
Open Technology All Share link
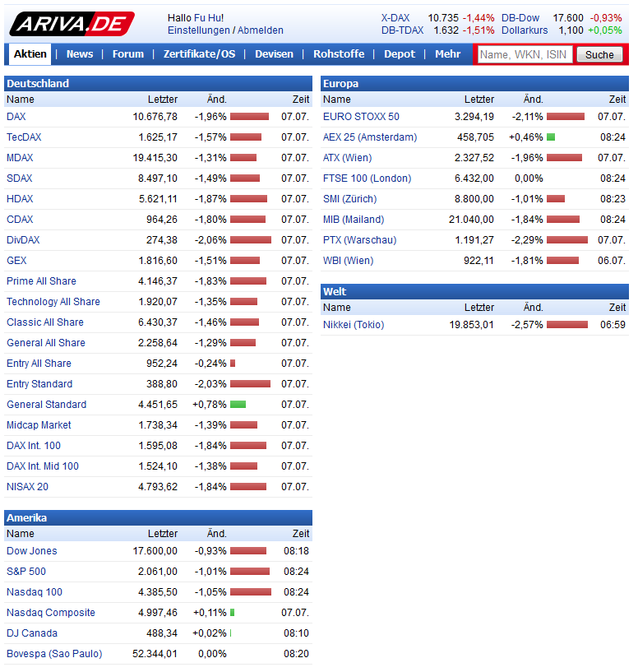tap(53, 302)
